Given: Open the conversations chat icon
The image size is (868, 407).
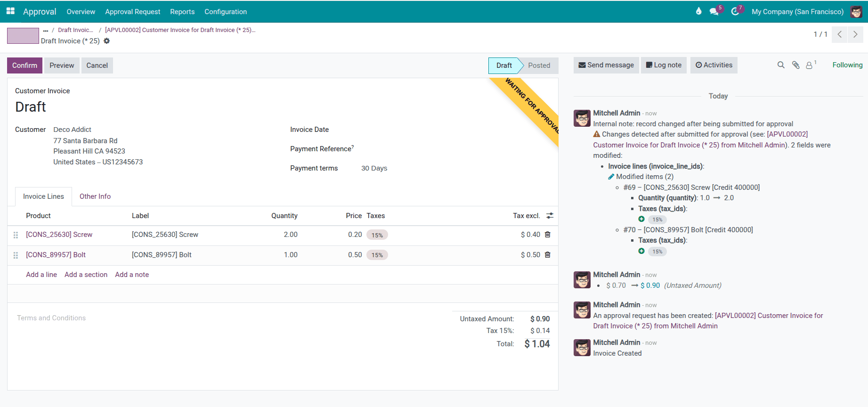Looking at the screenshot, I should pos(714,12).
